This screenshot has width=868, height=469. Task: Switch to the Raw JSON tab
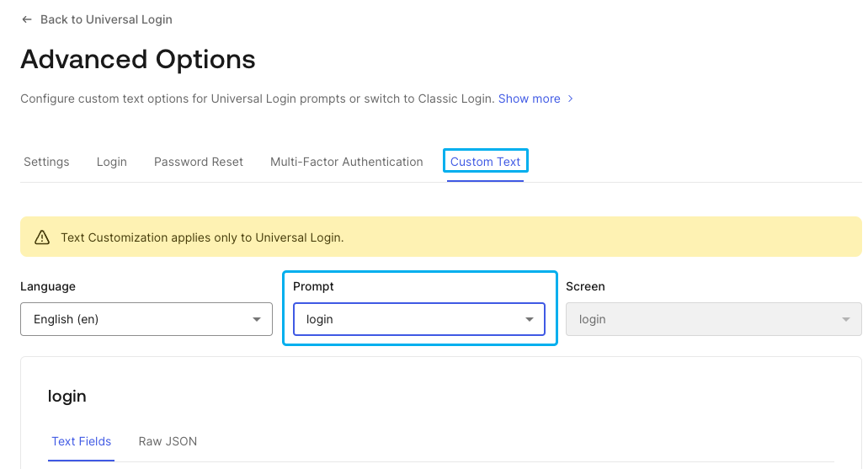[x=168, y=441]
